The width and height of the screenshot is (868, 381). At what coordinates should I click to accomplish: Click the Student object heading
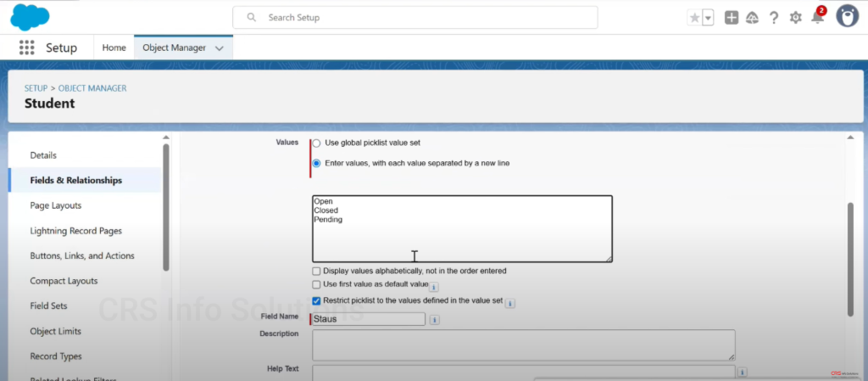pyautogui.click(x=49, y=104)
